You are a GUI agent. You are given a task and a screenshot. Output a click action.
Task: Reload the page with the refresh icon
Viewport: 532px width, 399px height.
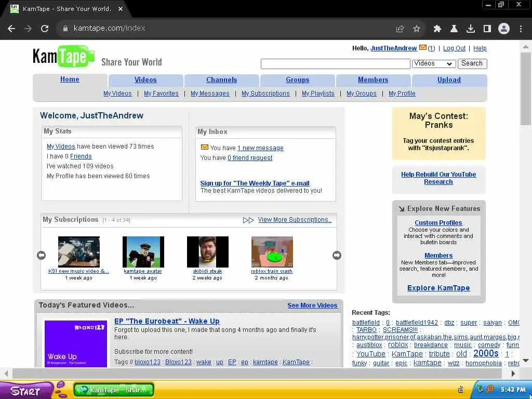point(45,29)
